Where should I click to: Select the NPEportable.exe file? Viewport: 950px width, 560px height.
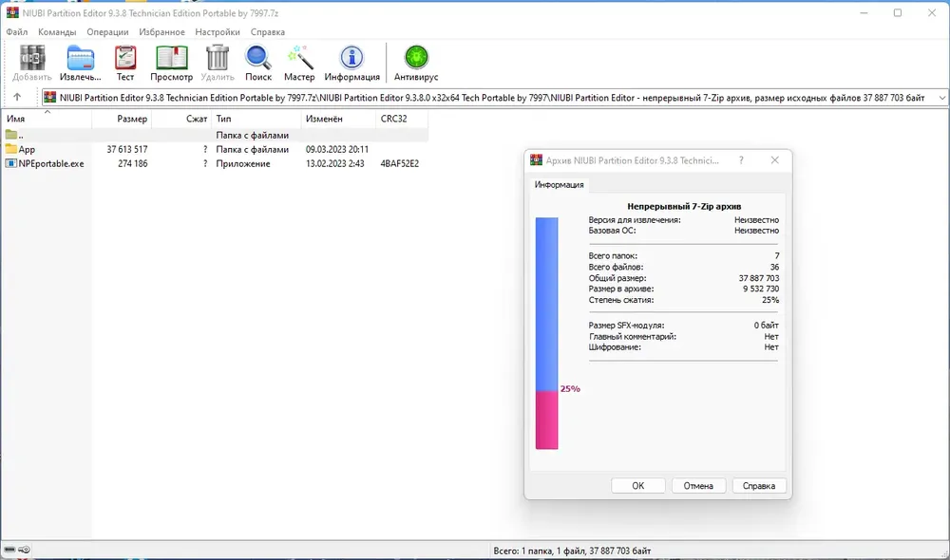click(x=215, y=163)
